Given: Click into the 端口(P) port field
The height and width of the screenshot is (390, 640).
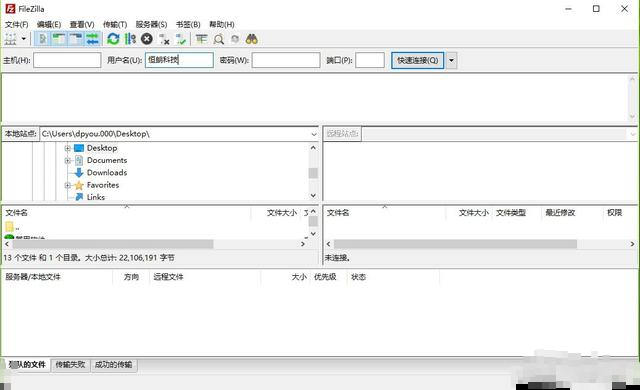Looking at the screenshot, I should (x=370, y=60).
